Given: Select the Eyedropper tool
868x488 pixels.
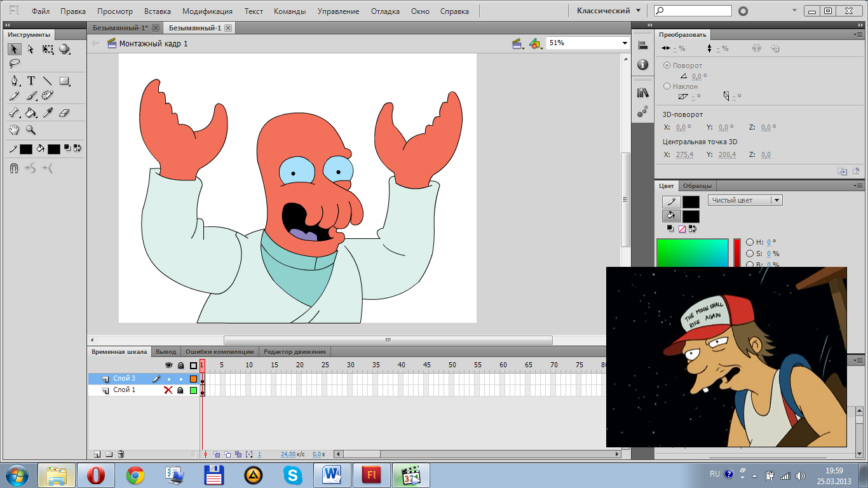Looking at the screenshot, I should click(x=48, y=112).
